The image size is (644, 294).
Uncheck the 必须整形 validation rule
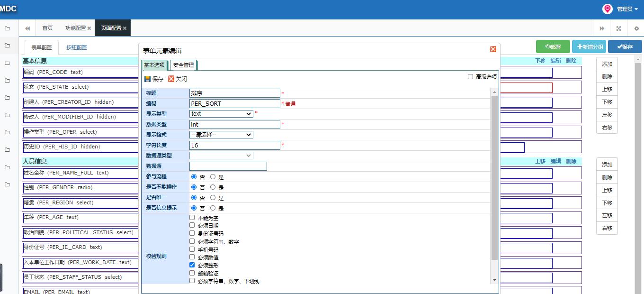pos(192,265)
